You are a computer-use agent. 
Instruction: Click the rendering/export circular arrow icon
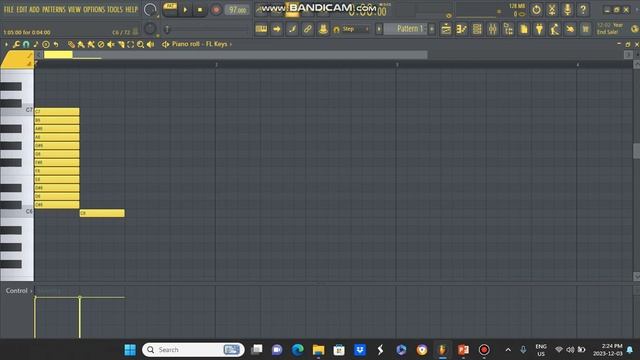pyautogui.click(x=536, y=9)
